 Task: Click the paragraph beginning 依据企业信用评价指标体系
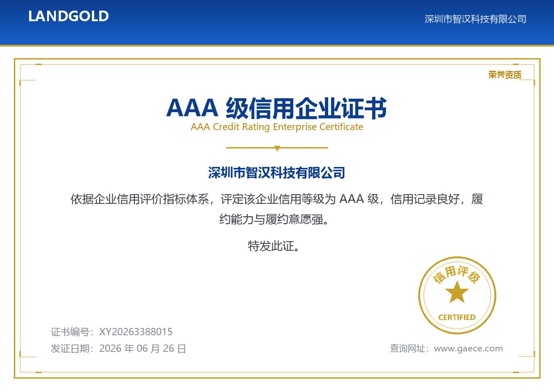coord(277,209)
